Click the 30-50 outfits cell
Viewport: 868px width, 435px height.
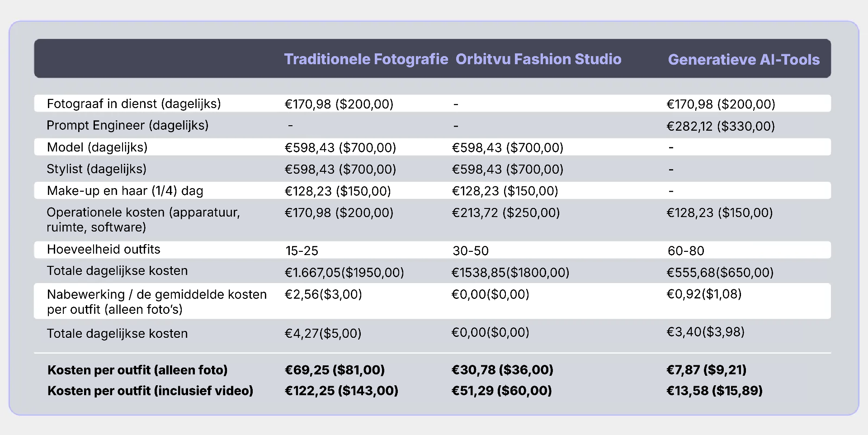(x=471, y=251)
